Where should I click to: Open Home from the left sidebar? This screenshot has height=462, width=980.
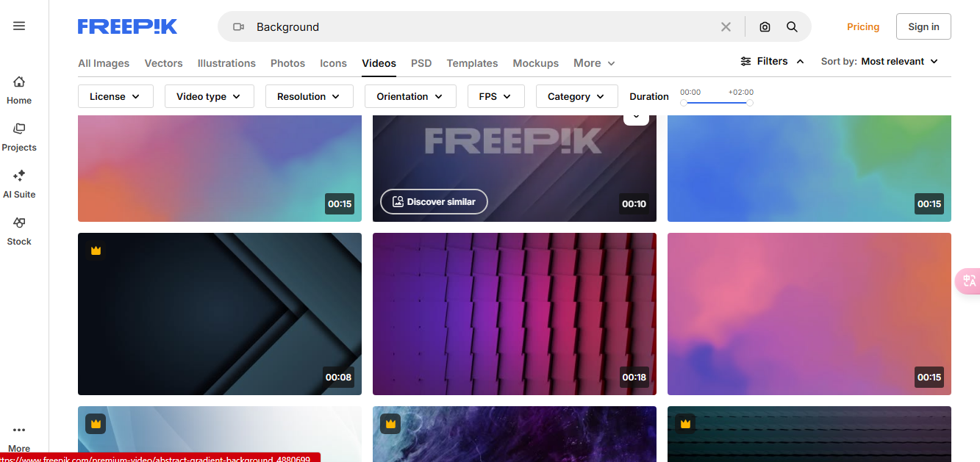point(18,88)
